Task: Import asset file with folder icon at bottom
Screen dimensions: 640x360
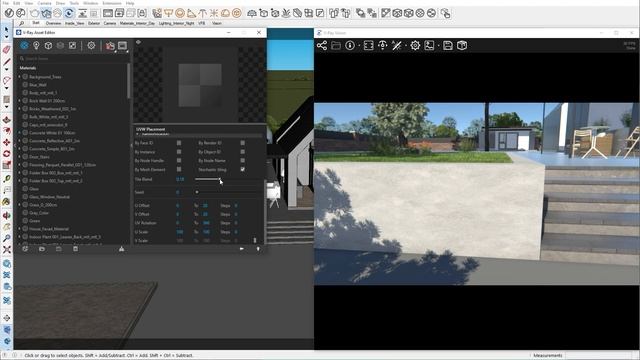Action: pyautogui.click(x=42, y=249)
